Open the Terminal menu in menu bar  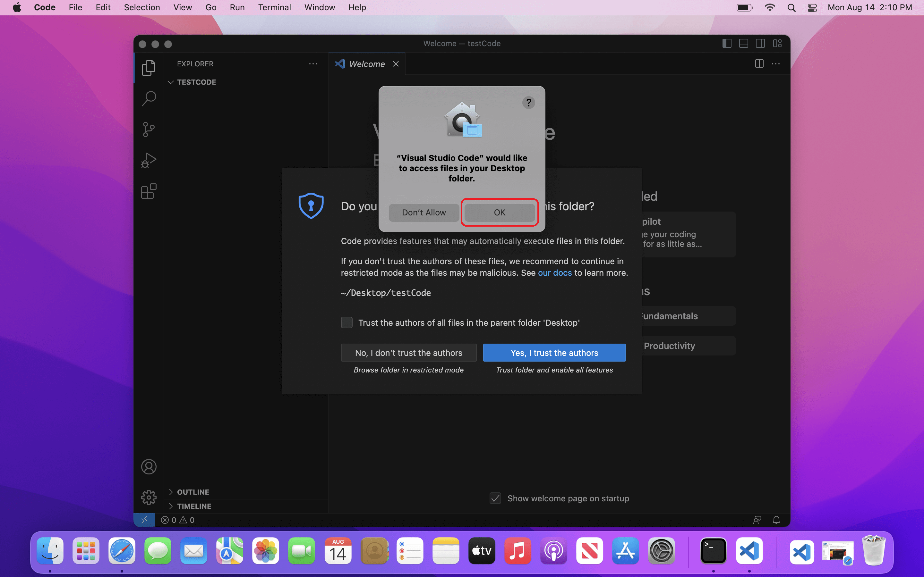(x=274, y=7)
